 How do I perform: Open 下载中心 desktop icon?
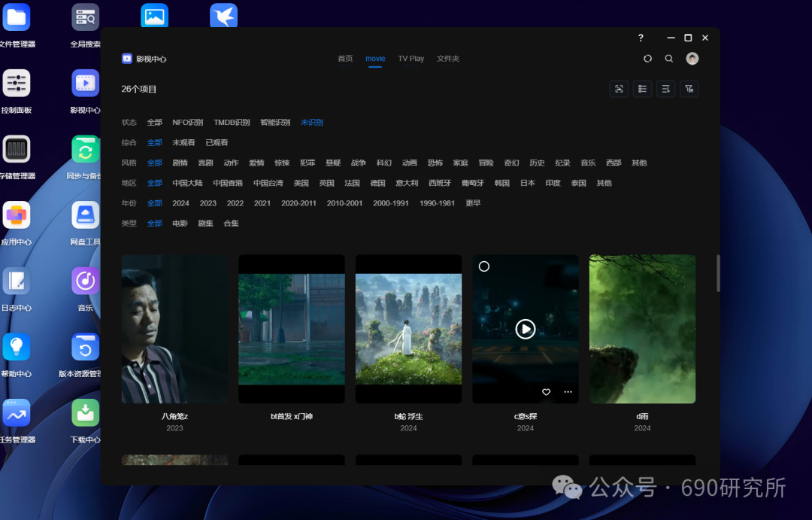[86, 412]
